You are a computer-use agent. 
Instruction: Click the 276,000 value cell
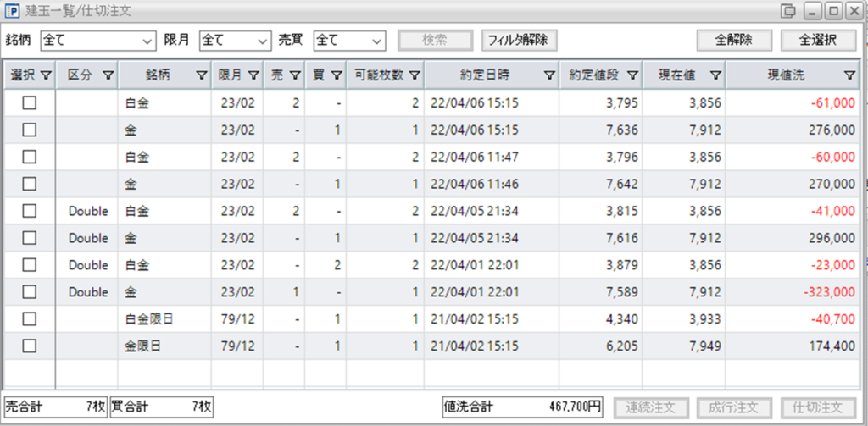click(x=793, y=130)
